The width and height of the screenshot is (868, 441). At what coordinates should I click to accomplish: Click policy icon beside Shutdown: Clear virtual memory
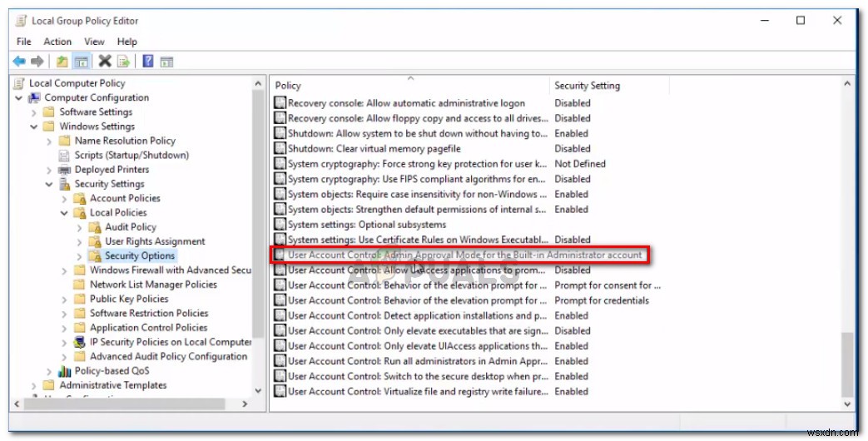pos(280,149)
